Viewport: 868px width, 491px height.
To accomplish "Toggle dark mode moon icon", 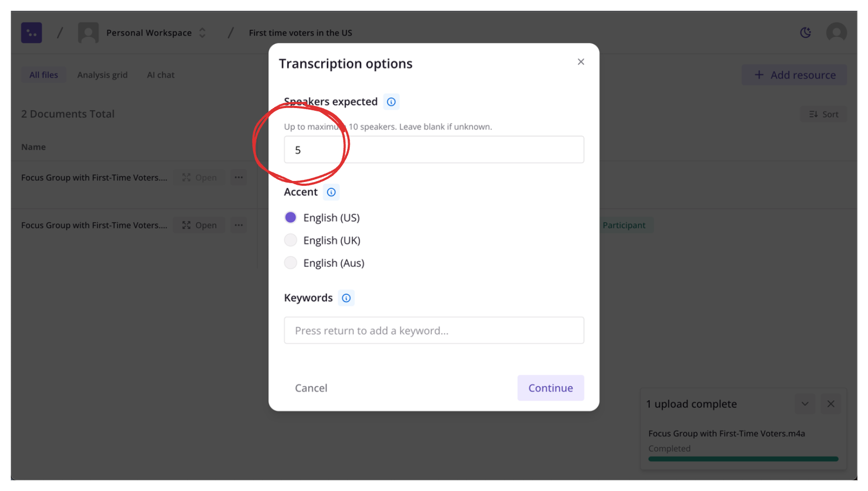I will (805, 33).
